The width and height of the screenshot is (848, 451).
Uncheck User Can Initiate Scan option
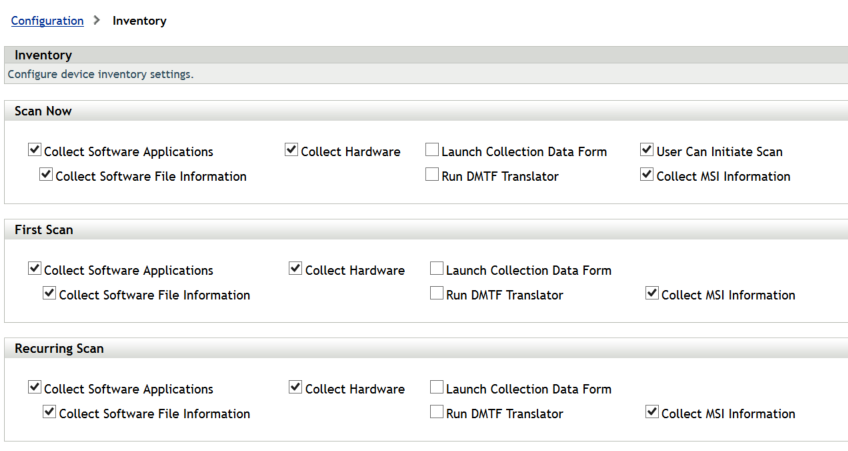pyautogui.click(x=647, y=151)
